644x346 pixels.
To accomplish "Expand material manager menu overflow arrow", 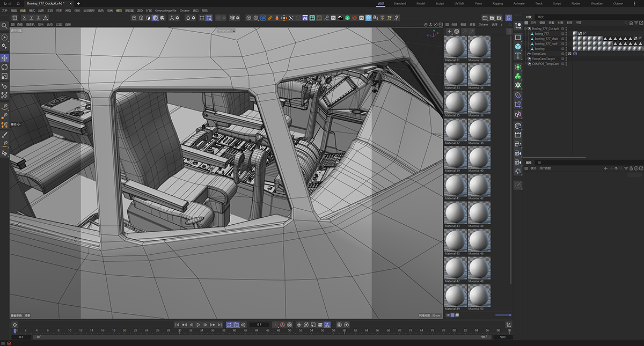I will (501, 24).
